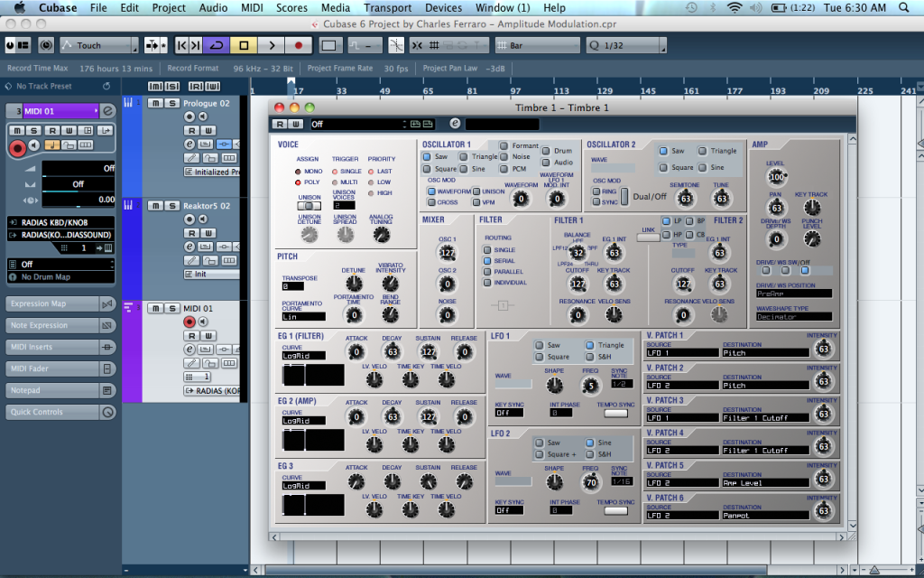
Task: Select Triangle waveform in Oscillator 2
Action: (x=702, y=151)
